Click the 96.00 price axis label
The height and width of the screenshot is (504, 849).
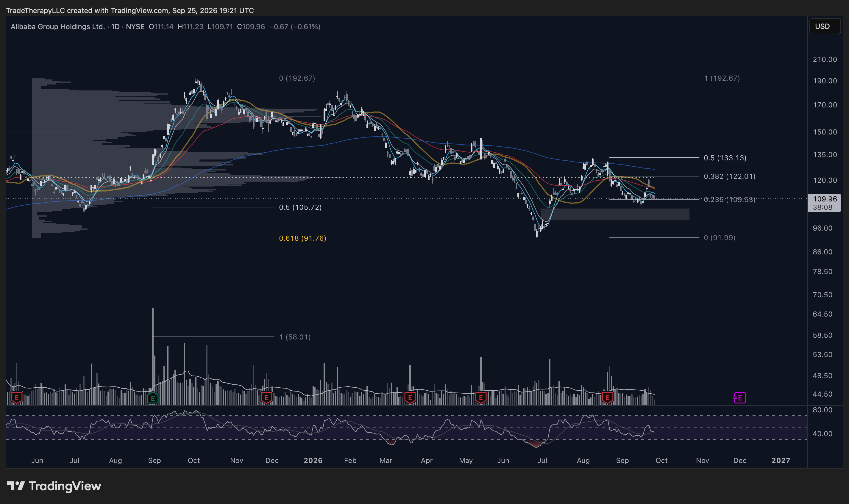tap(823, 228)
